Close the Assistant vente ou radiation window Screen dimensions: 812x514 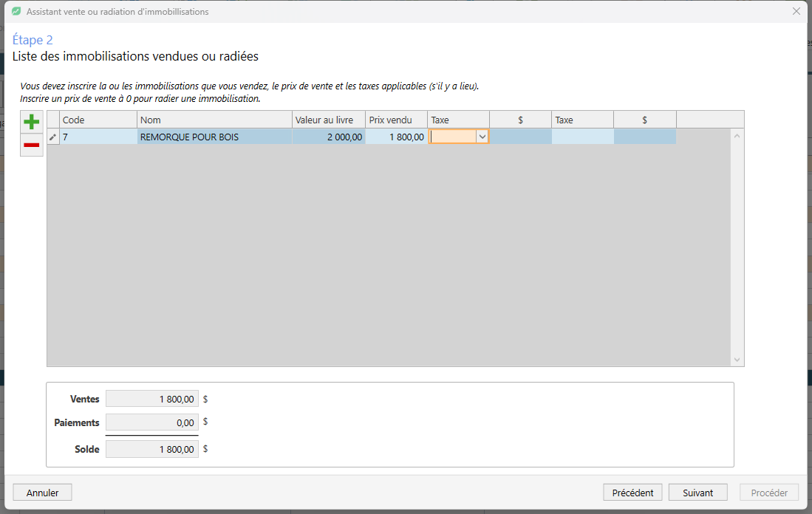pos(796,11)
